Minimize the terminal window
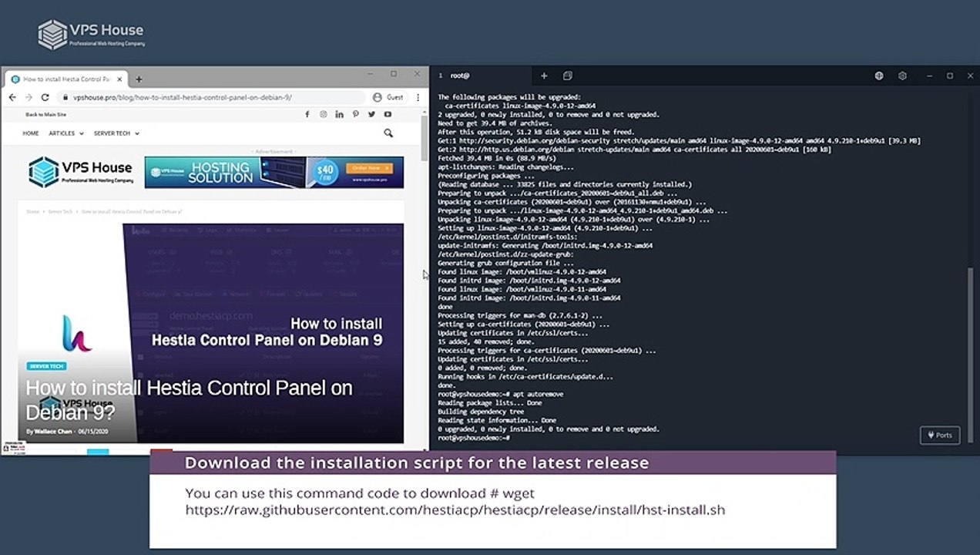The width and height of the screenshot is (980, 555). [x=930, y=76]
